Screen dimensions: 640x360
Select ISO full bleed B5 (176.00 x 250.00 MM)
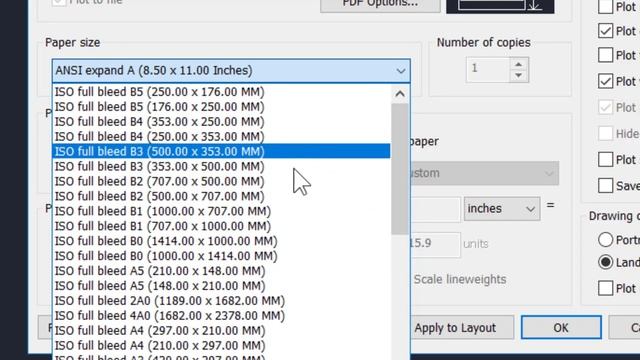(x=221, y=107)
